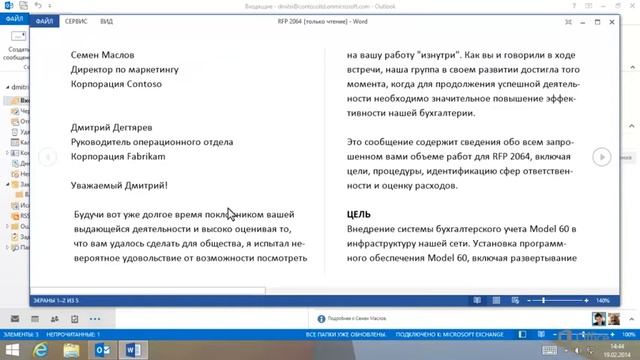Show more Outlook navigation options
This screenshot has width=640, height=360.
coord(95,319)
